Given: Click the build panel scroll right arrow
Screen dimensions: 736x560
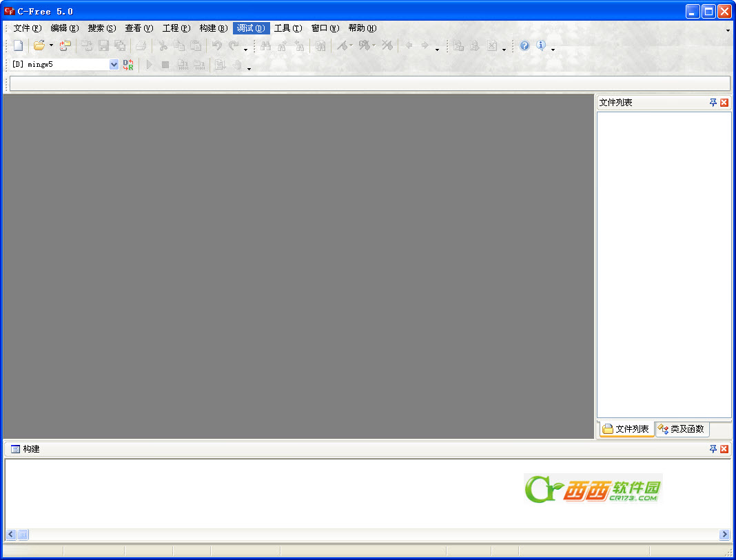Looking at the screenshot, I should 725,535.
